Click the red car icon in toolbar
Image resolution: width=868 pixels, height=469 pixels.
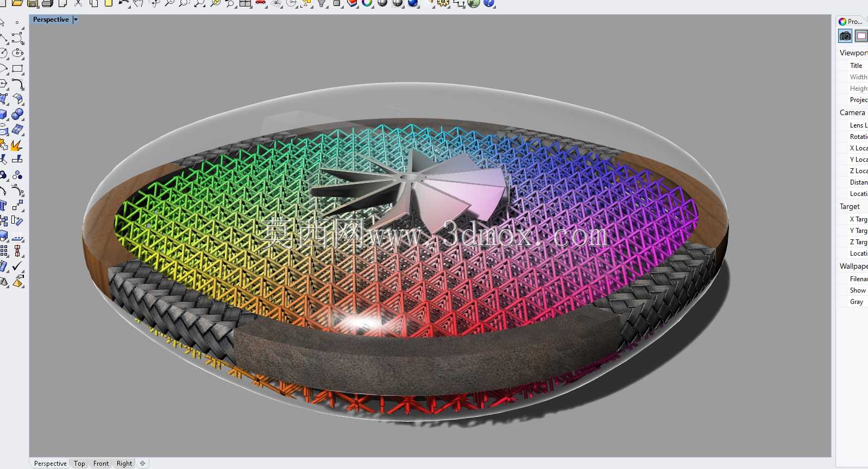(x=261, y=3)
